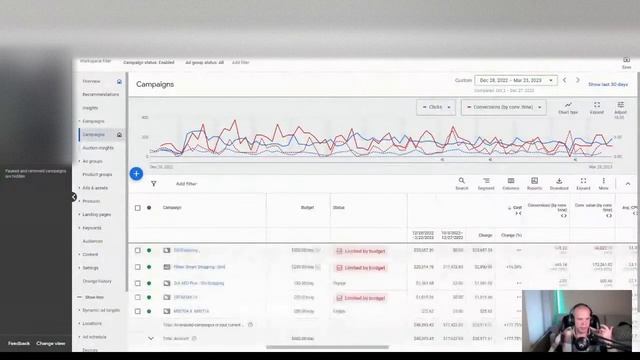Open Change history in the sidebar
This screenshot has height=360, width=640.
click(x=97, y=281)
